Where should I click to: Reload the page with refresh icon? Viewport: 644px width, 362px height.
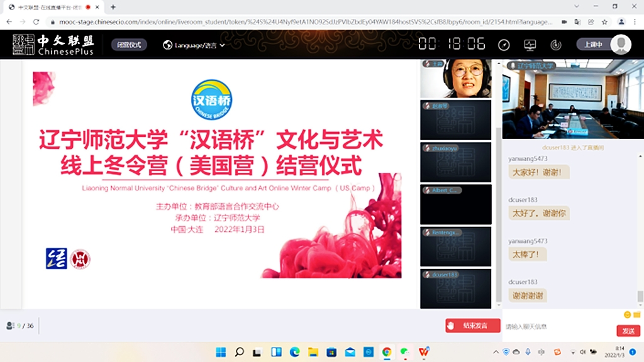[x=36, y=22]
